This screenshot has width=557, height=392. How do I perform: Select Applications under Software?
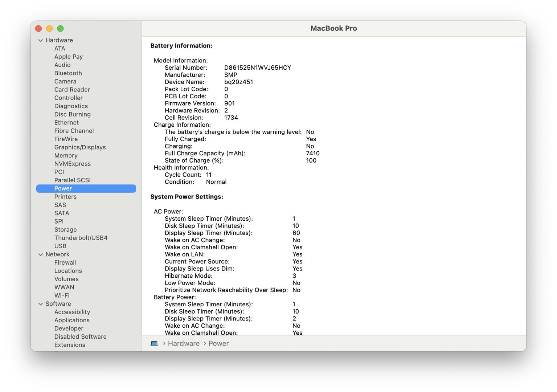coord(72,320)
